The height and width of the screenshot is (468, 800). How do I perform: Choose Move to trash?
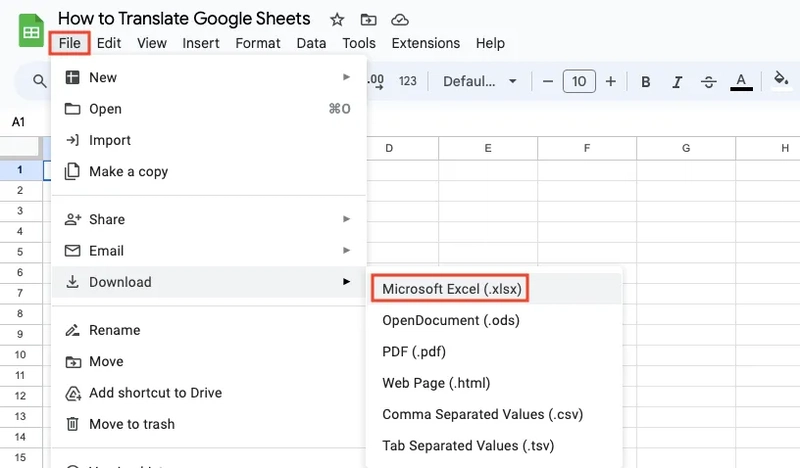point(209,424)
